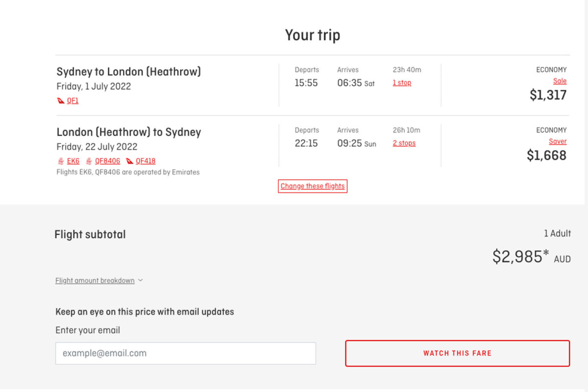The width and height of the screenshot is (588, 392).
Task: Open the EK6 flight details link
Action: [73, 161]
